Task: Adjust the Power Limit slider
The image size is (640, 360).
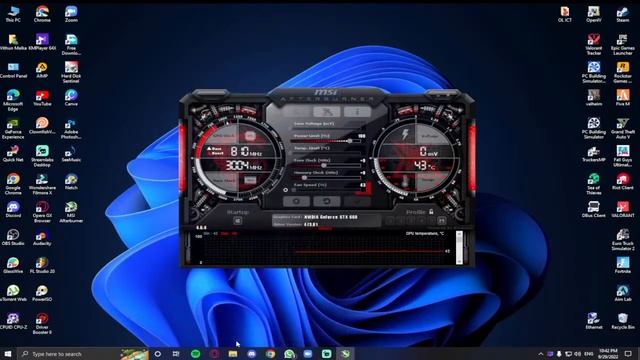Action: 326,141
